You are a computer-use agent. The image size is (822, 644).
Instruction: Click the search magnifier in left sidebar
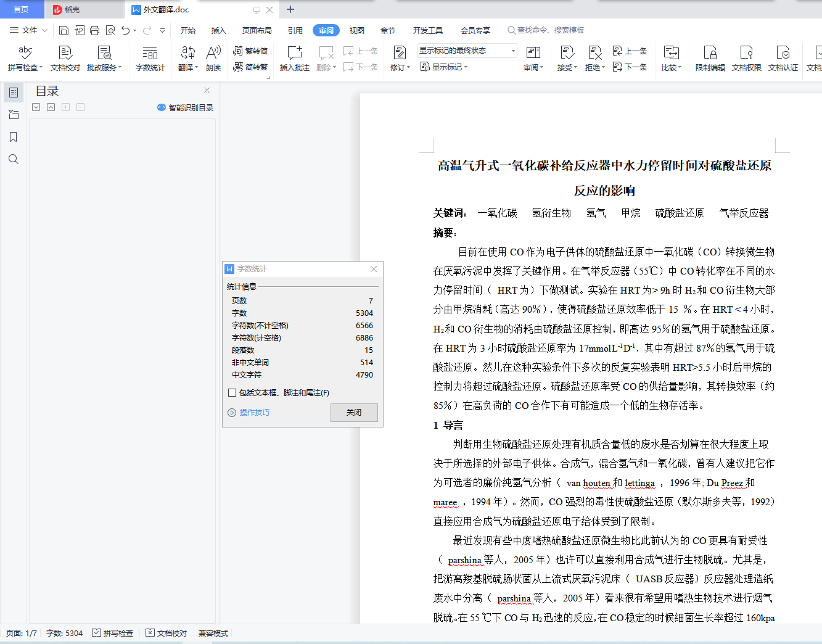(13, 159)
